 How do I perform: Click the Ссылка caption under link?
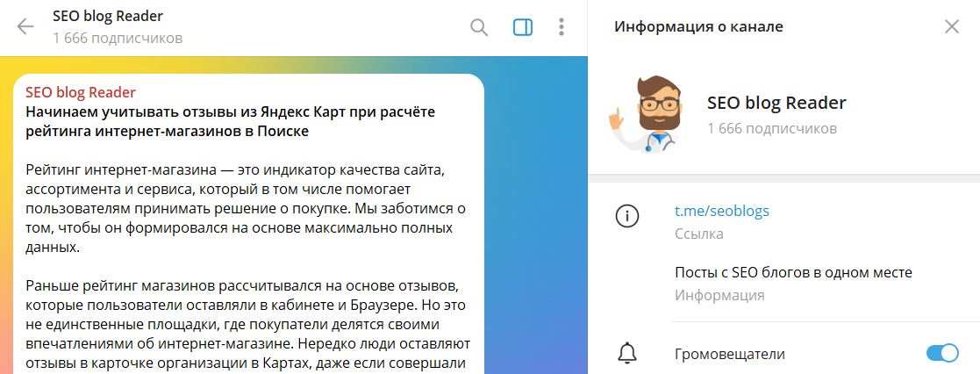coord(698,234)
